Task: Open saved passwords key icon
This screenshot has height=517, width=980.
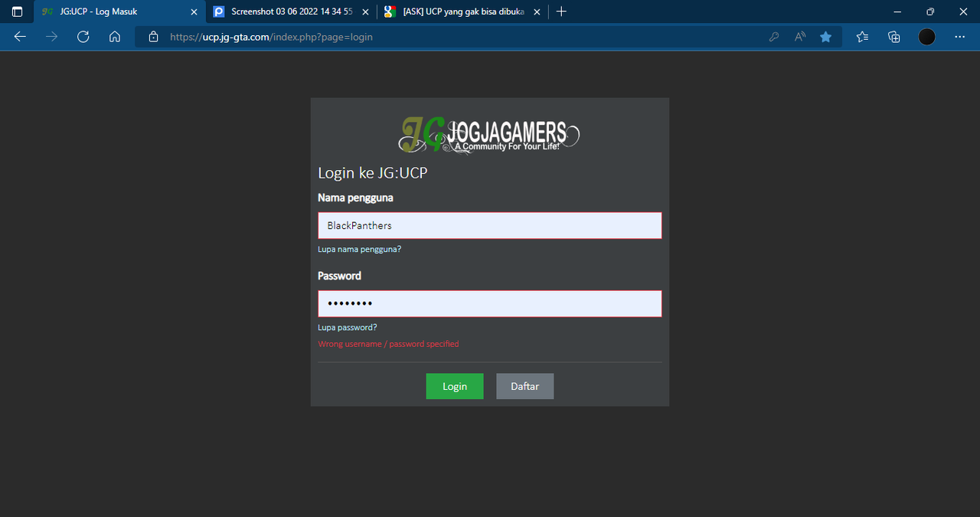Action: (774, 36)
